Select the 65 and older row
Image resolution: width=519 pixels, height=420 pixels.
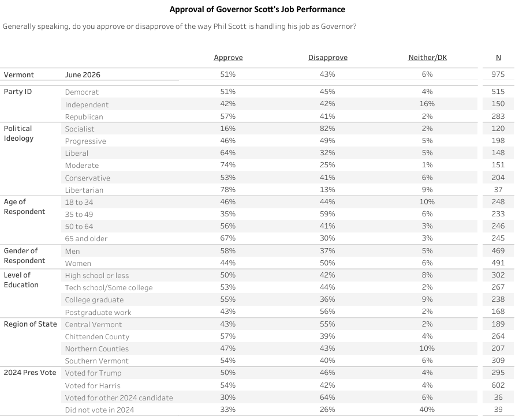(257, 238)
